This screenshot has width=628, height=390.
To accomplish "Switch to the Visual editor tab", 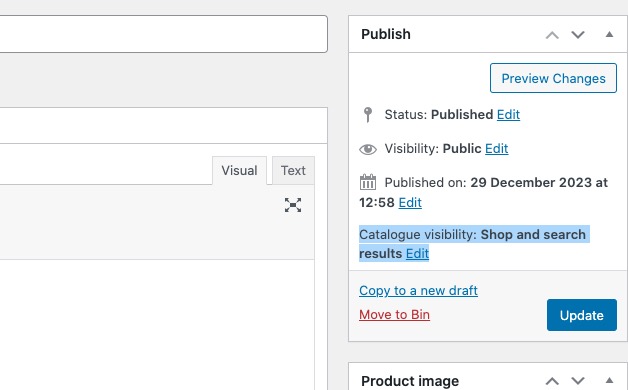I will (239, 171).
